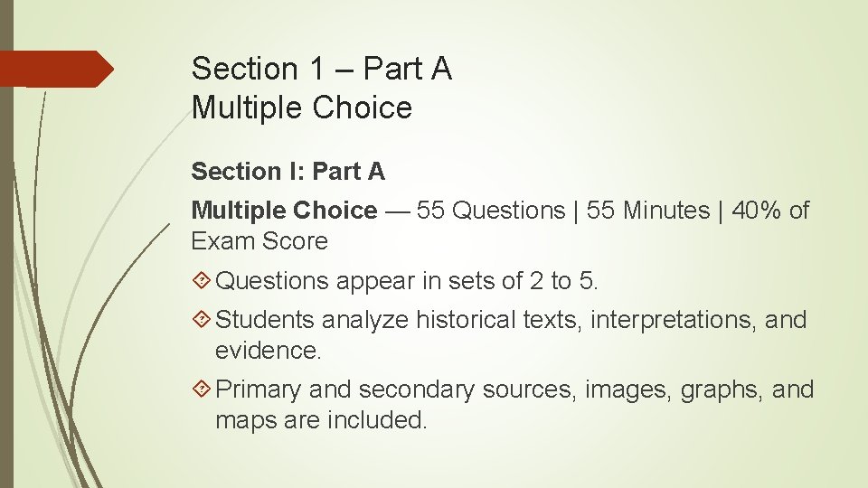Viewport: 868px width, 488px height.
Task: Click the '55 Questions' text
Action: (x=490, y=211)
